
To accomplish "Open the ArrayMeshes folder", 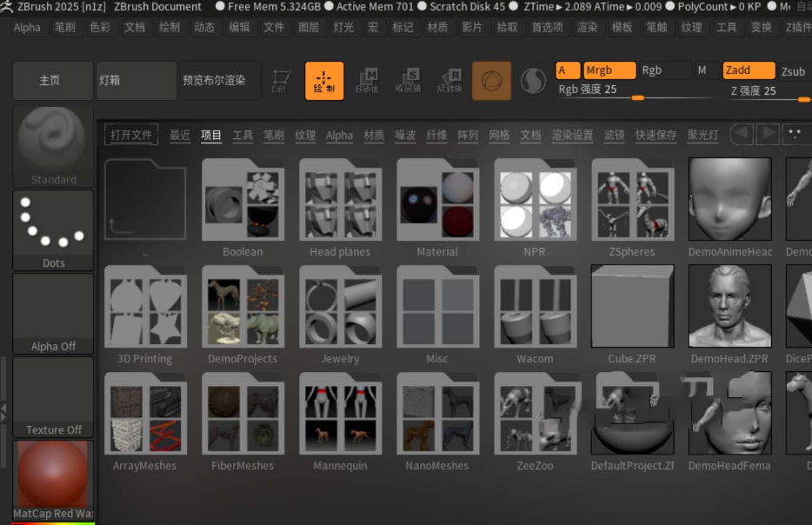I will (x=145, y=422).
